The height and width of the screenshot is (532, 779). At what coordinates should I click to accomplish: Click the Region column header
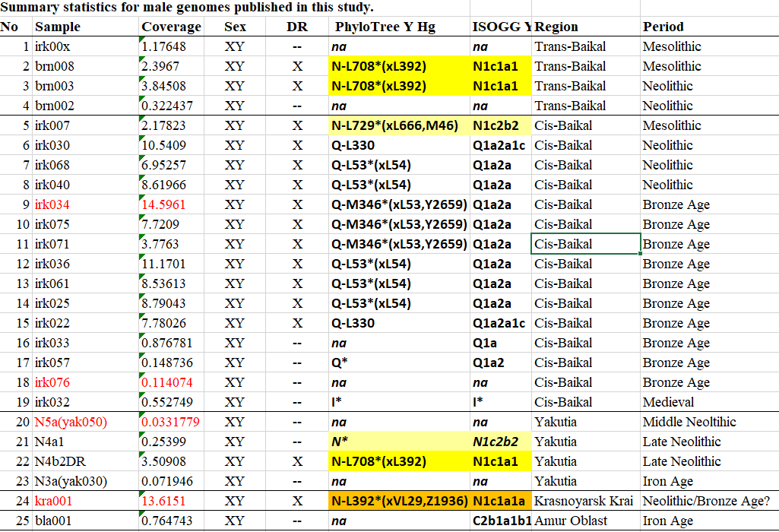[586, 27]
